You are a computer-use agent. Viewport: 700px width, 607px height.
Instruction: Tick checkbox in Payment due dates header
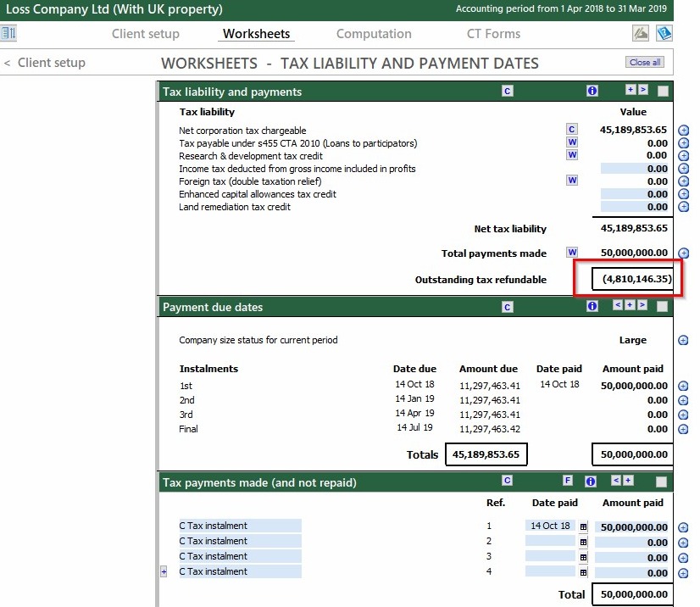pos(663,307)
